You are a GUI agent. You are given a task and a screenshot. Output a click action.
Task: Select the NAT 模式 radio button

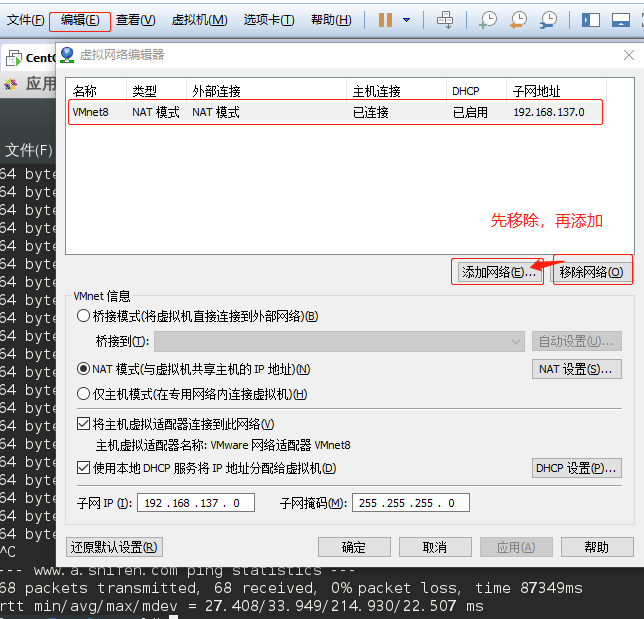click(83, 369)
